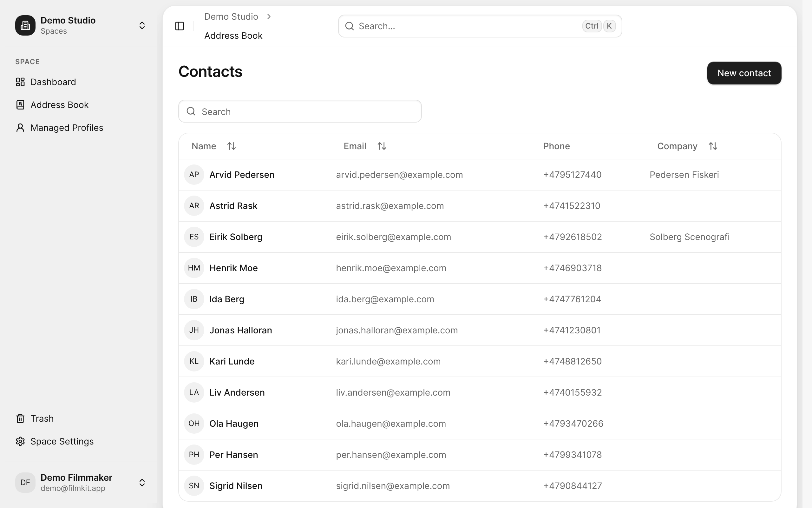
Task: Toggle the sidebar panel icon
Action: tap(180, 26)
